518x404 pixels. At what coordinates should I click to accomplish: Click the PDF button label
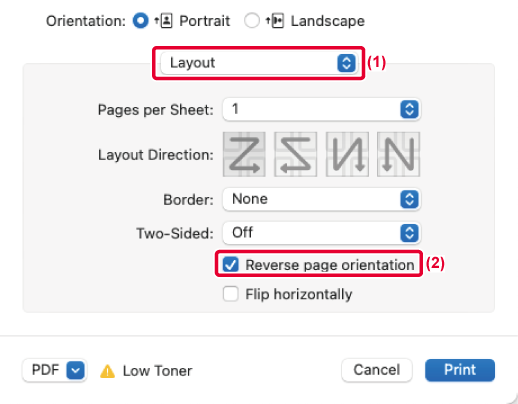click(45, 370)
